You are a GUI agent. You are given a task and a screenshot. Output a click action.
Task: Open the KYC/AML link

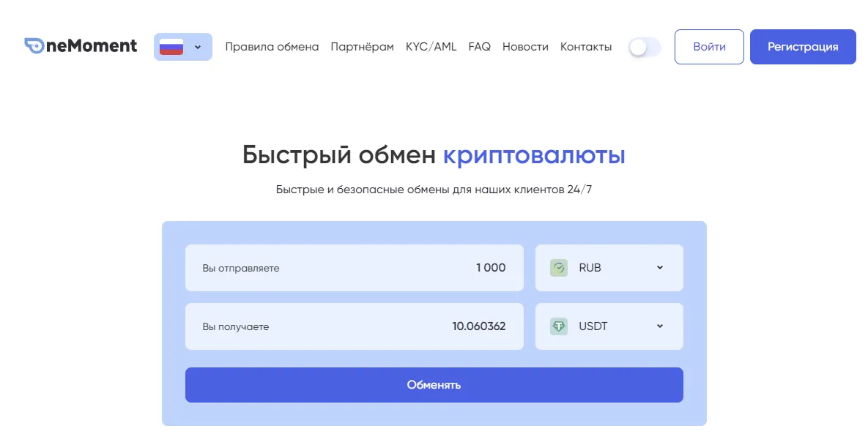pyautogui.click(x=431, y=47)
